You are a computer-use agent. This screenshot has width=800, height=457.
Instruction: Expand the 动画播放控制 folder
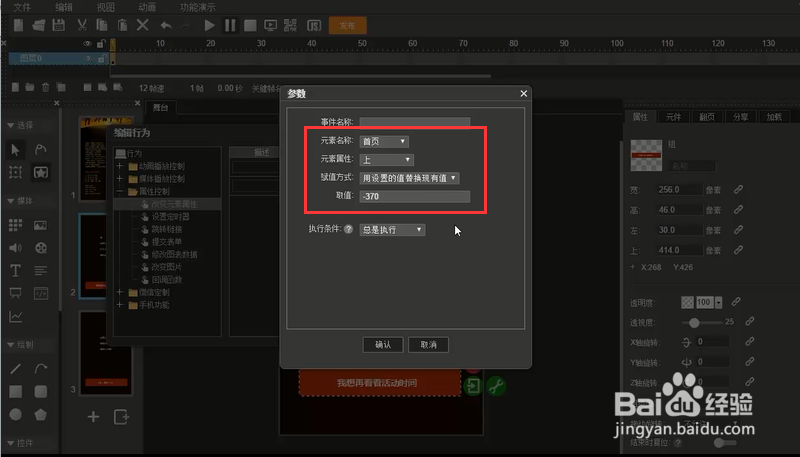point(119,166)
